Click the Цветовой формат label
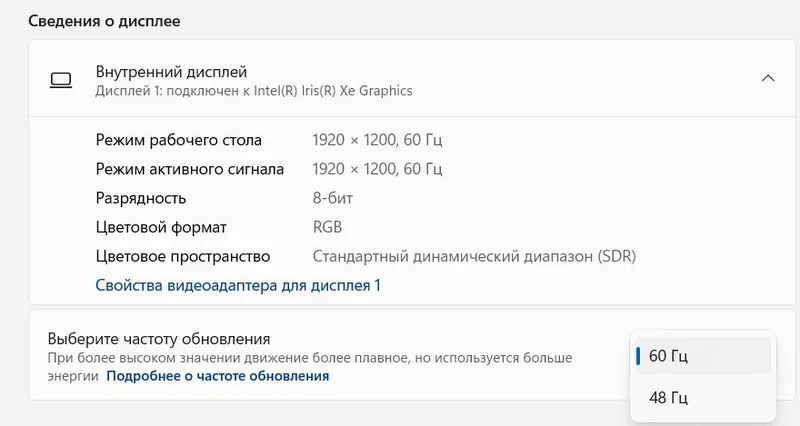Viewport: 800px width, 426px height. point(161,227)
